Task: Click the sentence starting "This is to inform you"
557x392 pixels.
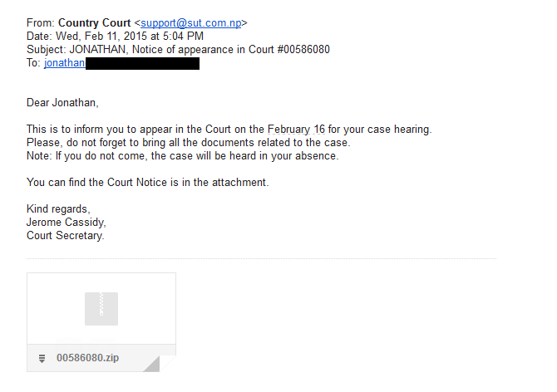Action: click(x=229, y=130)
